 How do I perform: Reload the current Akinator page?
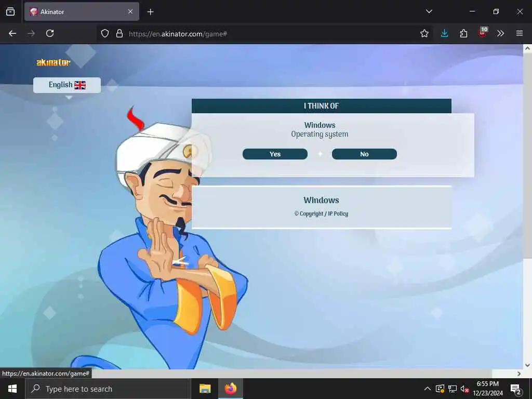point(50,33)
